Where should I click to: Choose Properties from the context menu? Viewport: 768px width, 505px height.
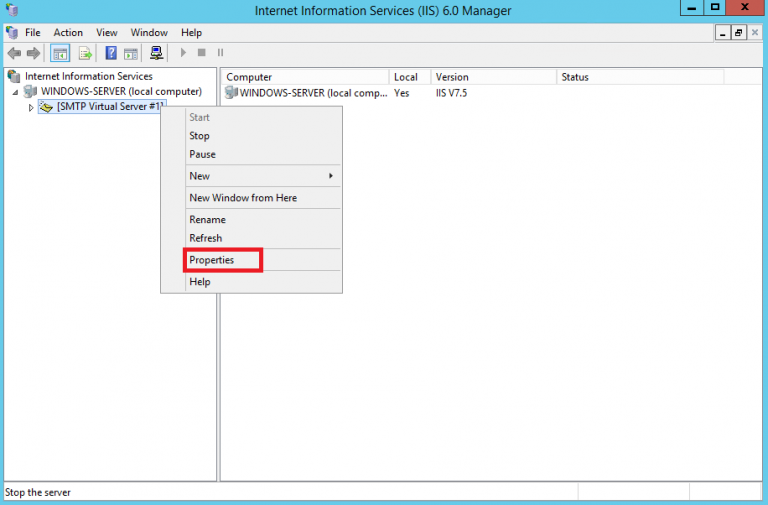212,260
